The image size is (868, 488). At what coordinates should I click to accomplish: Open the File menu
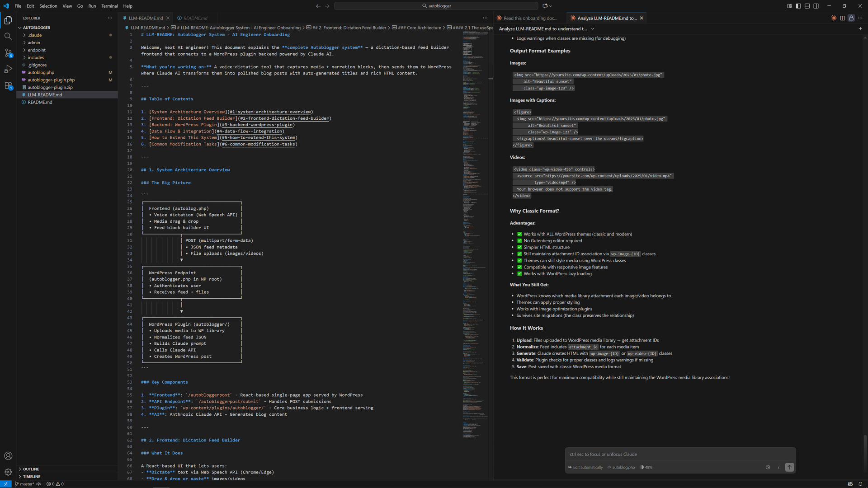click(18, 6)
